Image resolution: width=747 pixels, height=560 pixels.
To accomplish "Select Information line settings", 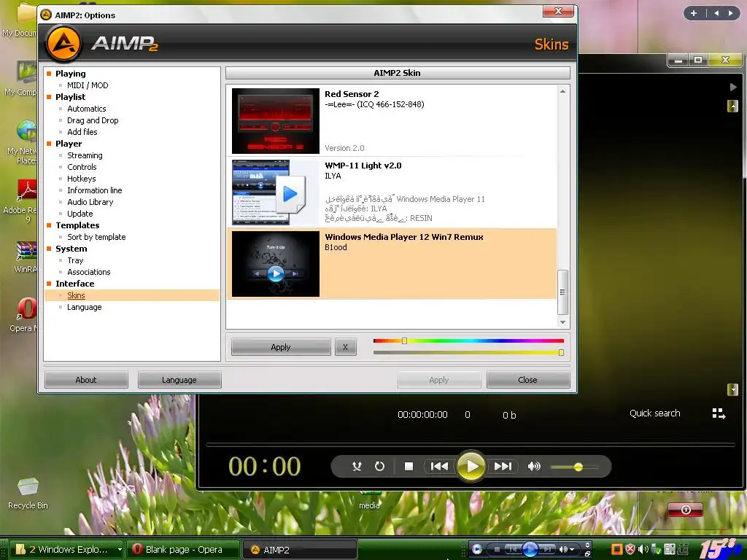I will 95,190.
